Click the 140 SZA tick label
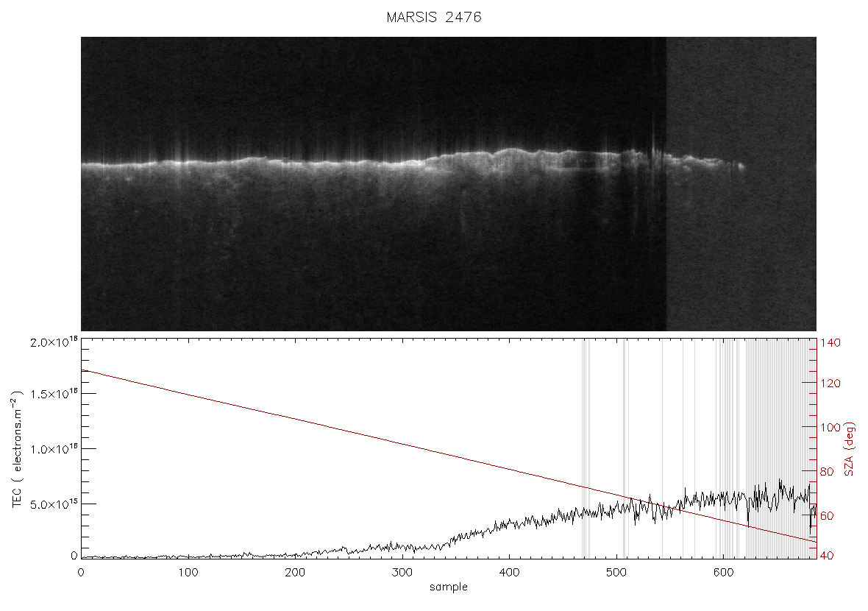868x611 pixels. point(830,343)
